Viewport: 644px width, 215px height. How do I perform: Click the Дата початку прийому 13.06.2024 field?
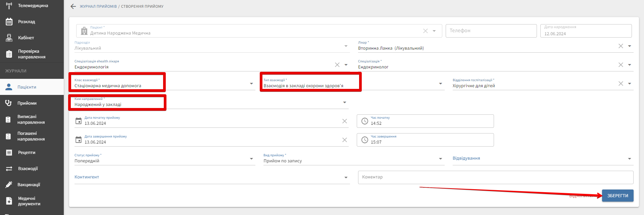click(211, 121)
